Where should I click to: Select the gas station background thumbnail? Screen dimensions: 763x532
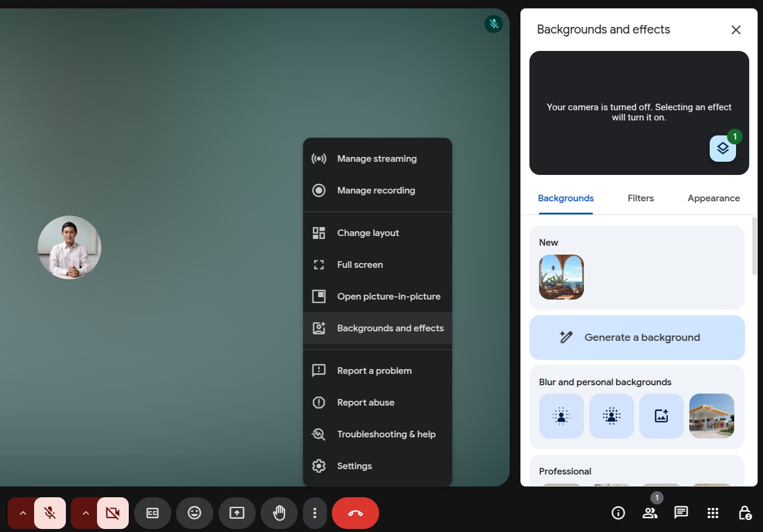[711, 416]
